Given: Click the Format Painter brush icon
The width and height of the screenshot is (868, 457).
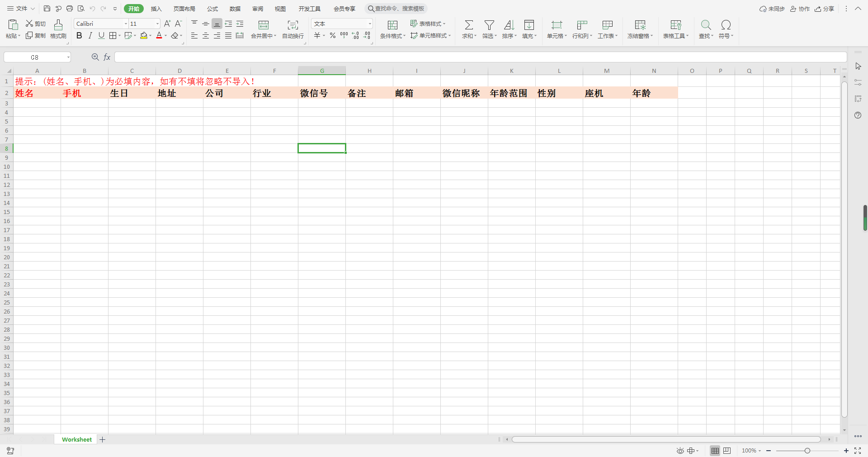Looking at the screenshot, I should pos(58,25).
